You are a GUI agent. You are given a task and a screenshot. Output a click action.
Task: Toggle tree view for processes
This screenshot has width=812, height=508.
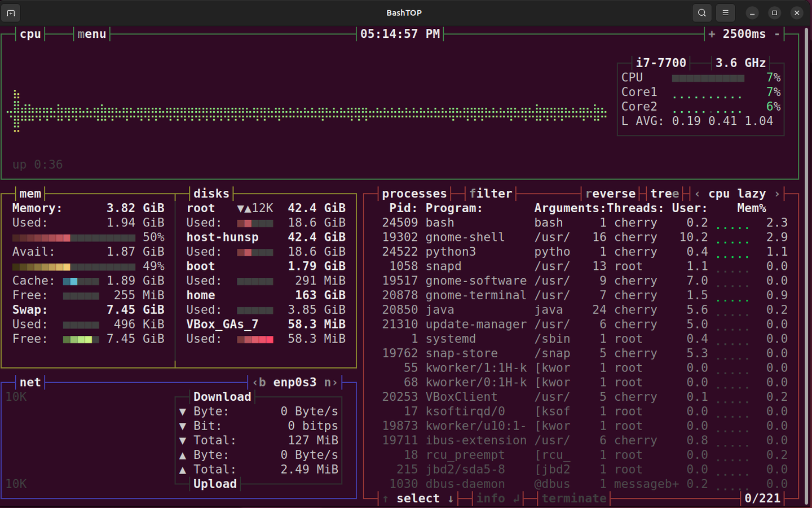point(664,194)
